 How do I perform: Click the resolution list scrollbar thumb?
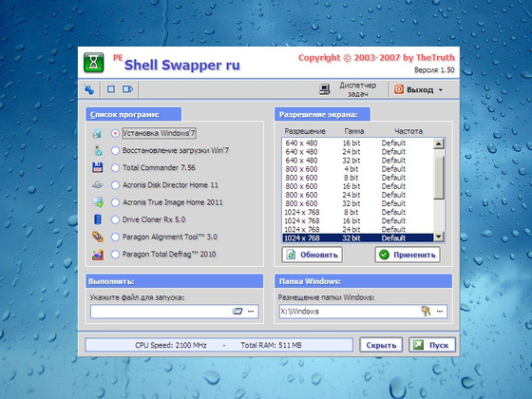click(439, 178)
